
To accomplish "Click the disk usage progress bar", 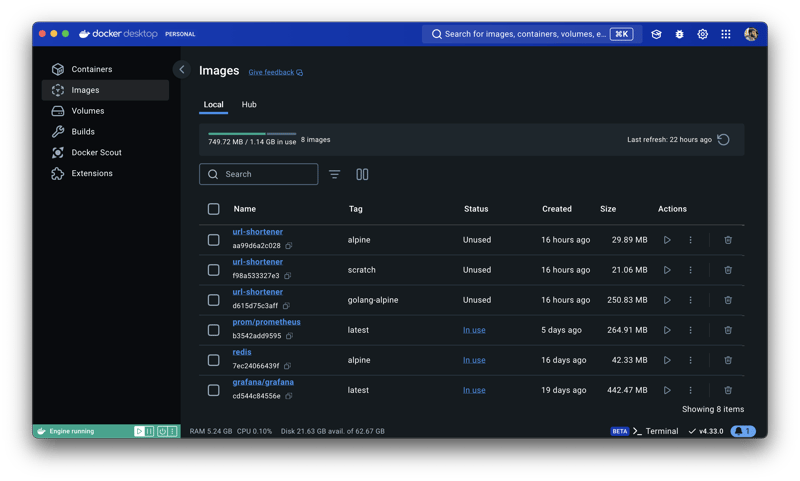I will [x=252, y=134].
